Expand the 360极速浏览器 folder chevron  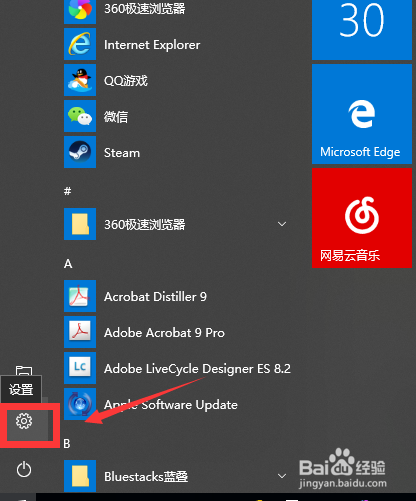pos(282,224)
